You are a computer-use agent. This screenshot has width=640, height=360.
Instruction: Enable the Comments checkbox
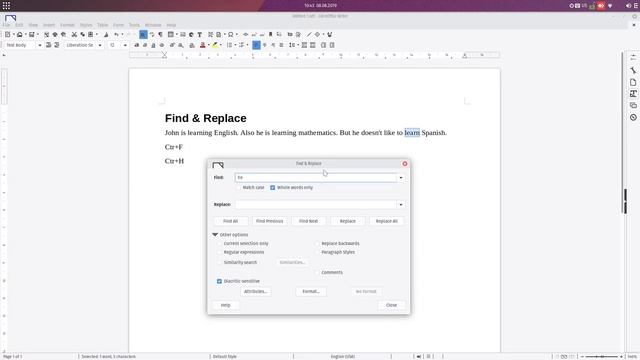(317, 272)
